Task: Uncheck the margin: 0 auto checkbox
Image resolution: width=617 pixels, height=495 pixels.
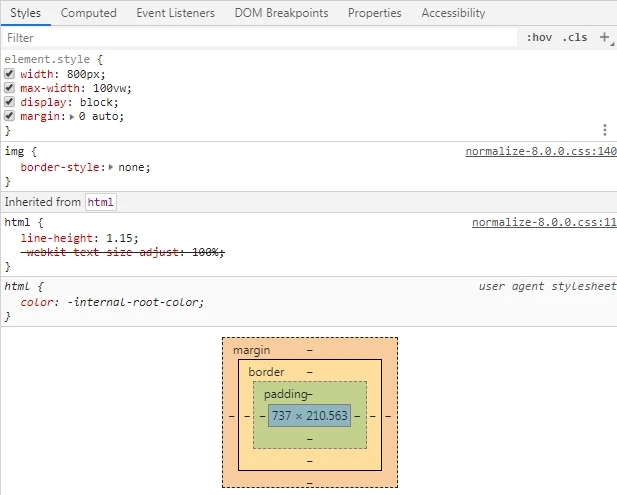Action: [10, 116]
